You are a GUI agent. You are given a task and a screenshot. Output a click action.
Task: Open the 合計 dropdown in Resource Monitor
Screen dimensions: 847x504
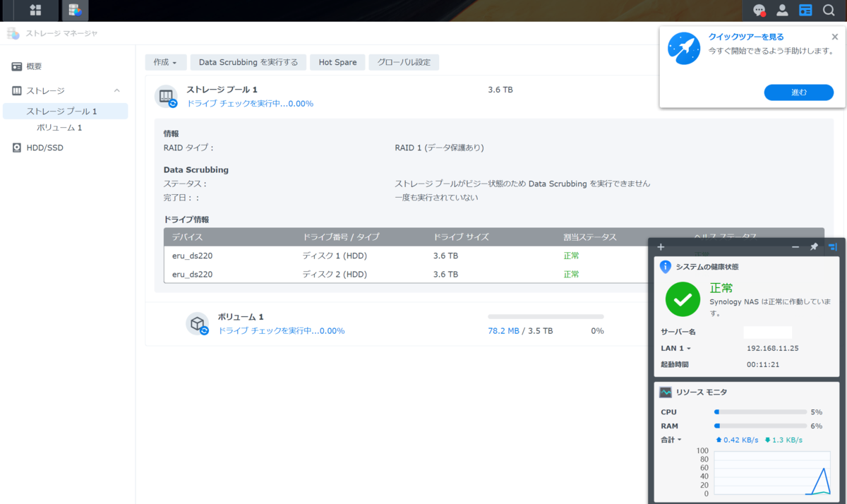coord(671,440)
